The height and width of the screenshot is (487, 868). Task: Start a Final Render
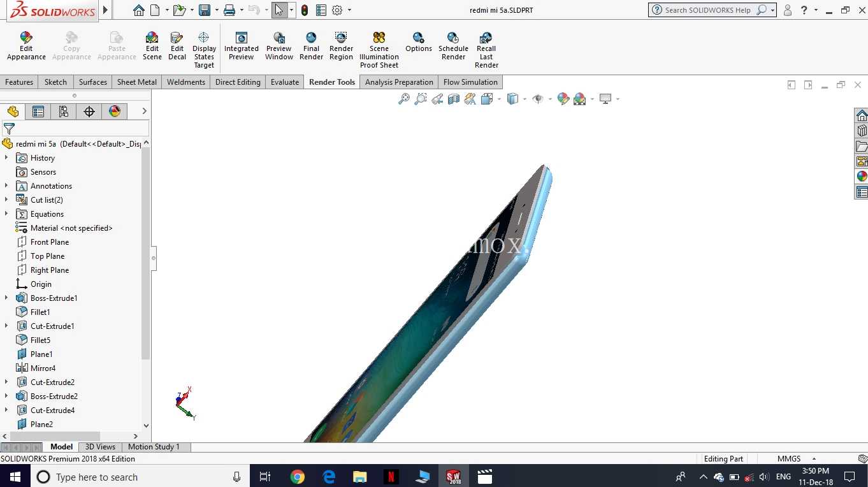(311, 46)
